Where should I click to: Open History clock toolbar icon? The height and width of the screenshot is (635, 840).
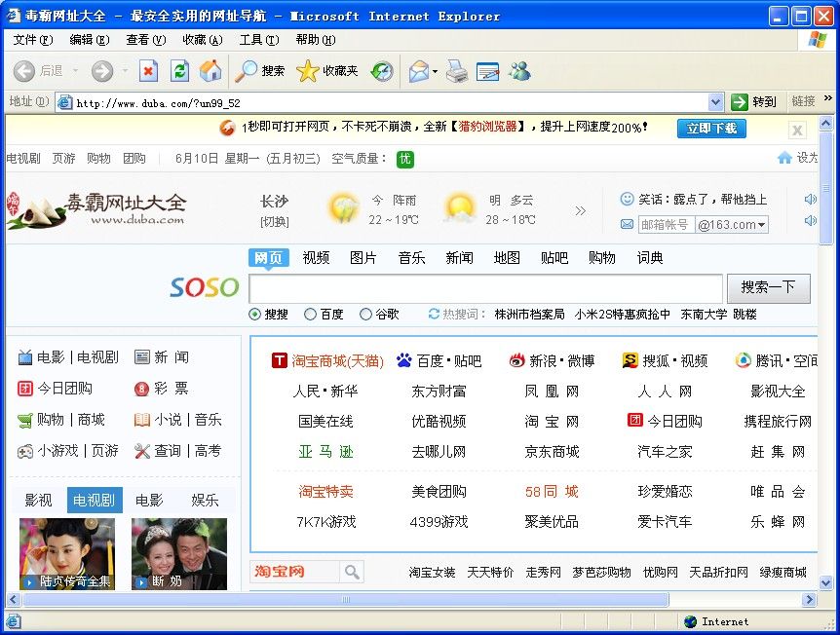point(383,71)
